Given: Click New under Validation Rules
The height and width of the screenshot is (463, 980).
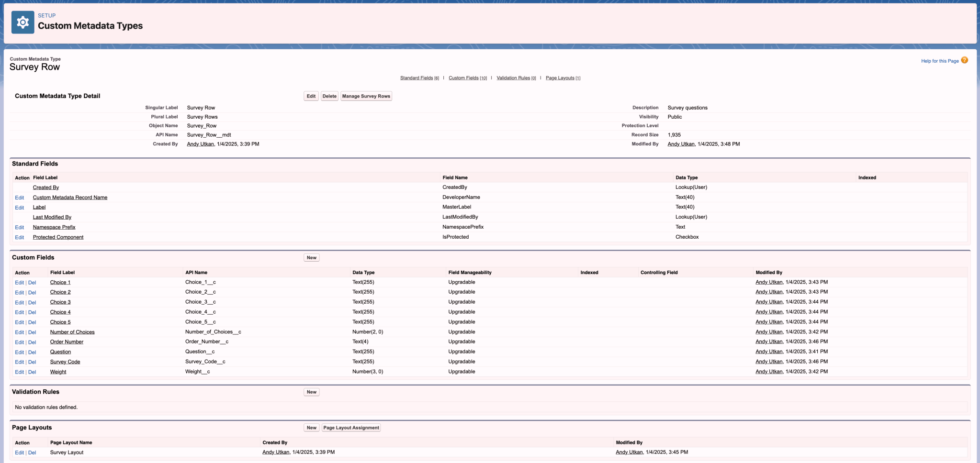Looking at the screenshot, I should click(x=311, y=392).
